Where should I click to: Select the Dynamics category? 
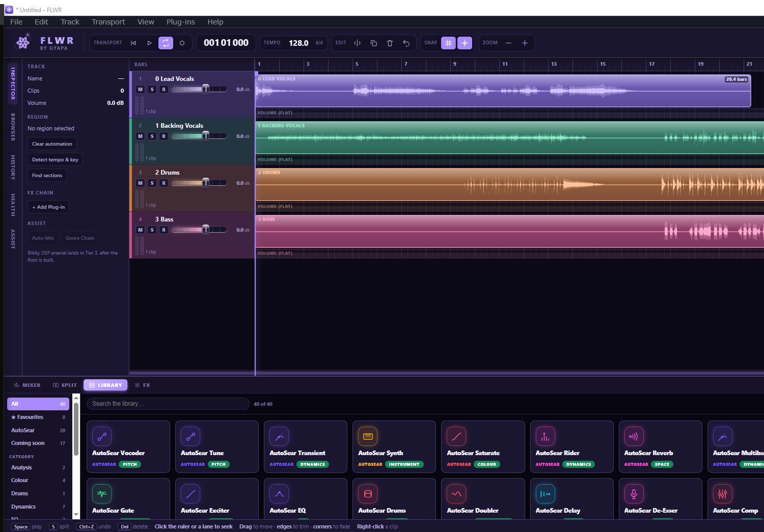(38, 507)
